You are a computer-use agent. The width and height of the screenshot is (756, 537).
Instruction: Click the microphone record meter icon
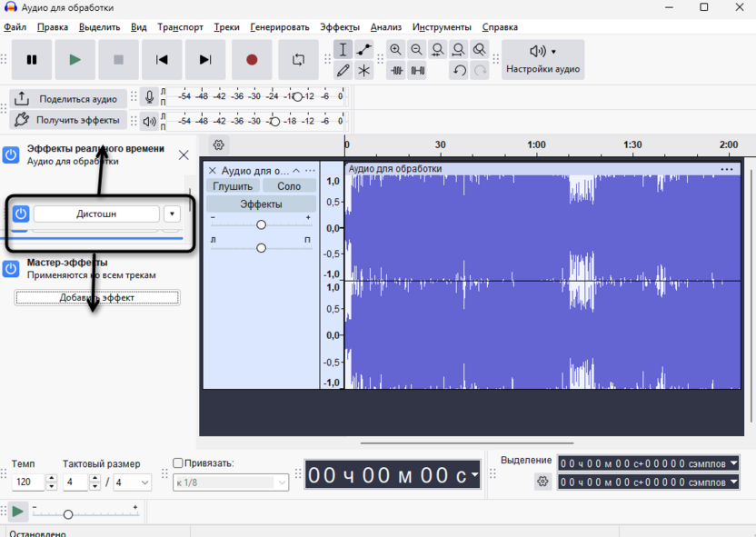[149, 97]
